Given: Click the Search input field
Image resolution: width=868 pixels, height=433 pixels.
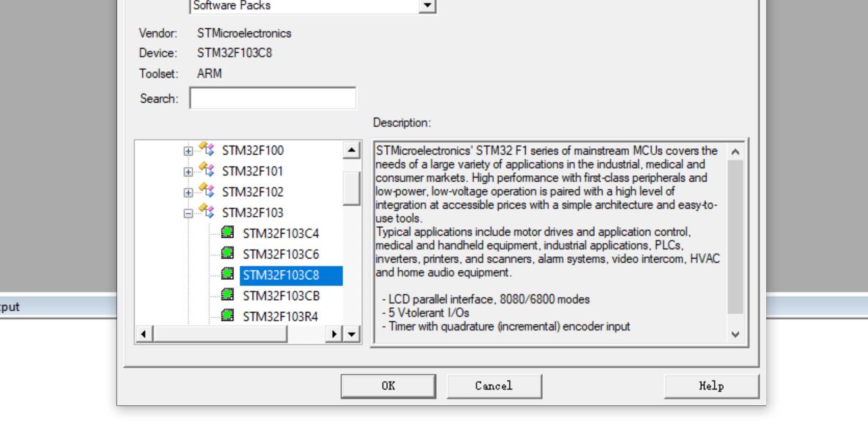Looking at the screenshot, I should pyautogui.click(x=272, y=98).
